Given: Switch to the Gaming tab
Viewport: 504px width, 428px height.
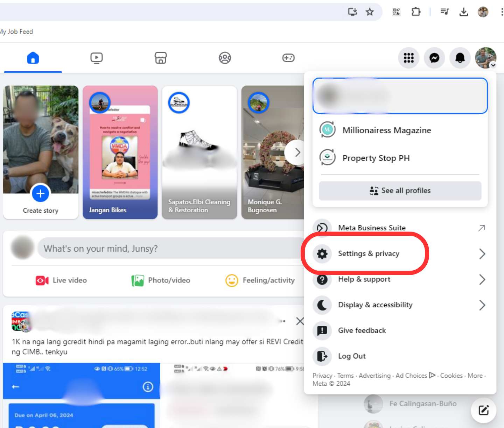Looking at the screenshot, I should [x=288, y=58].
